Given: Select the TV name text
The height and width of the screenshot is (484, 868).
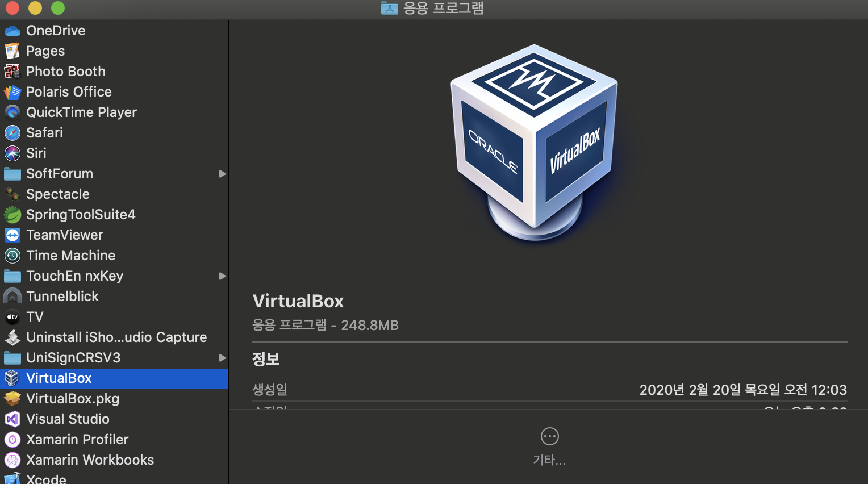Looking at the screenshot, I should click(35, 317).
